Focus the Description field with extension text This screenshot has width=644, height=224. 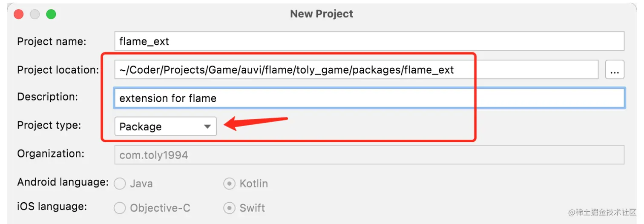369,98
